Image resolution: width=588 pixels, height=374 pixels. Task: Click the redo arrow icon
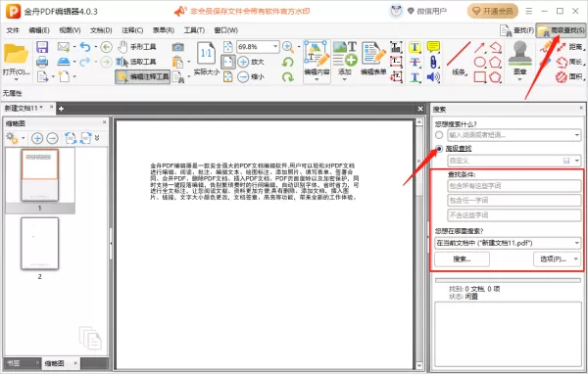(85, 62)
